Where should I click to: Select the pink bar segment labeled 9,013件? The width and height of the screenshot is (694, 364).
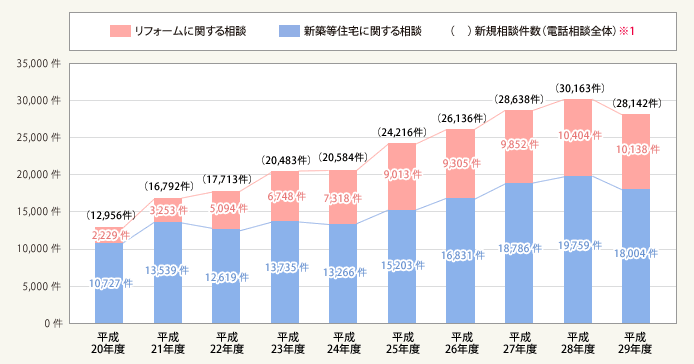[x=402, y=177]
